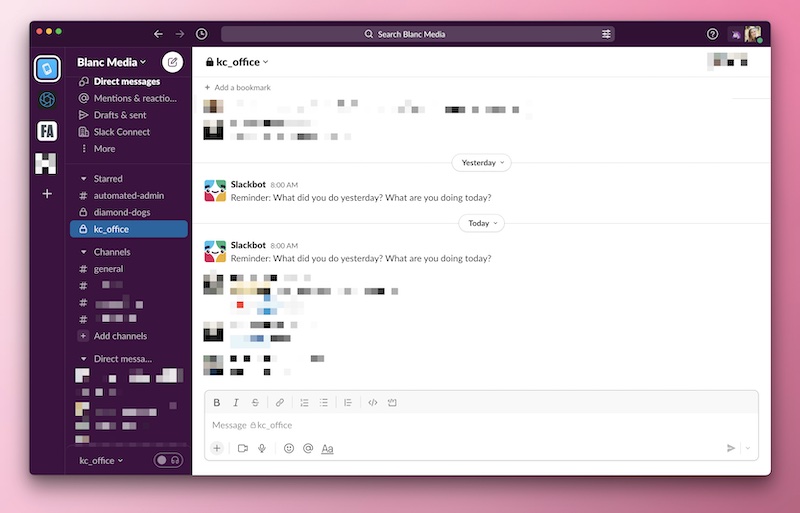
Task: Apply bold formatting
Action: (217, 403)
